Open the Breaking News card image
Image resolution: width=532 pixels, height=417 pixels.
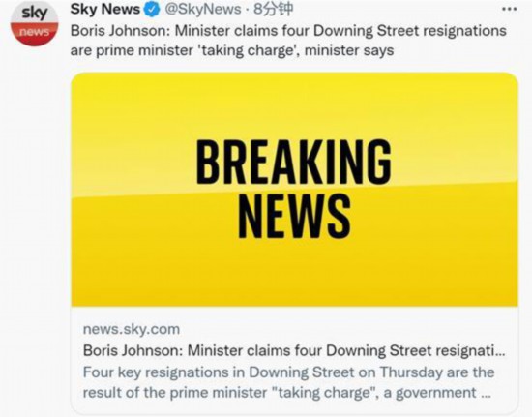(x=294, y=190)
